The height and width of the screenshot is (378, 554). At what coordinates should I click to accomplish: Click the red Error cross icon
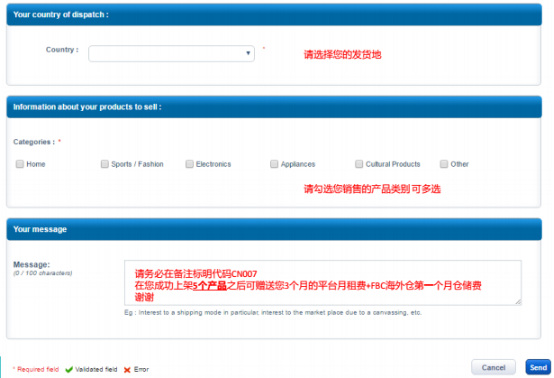[x=127, y=370]
